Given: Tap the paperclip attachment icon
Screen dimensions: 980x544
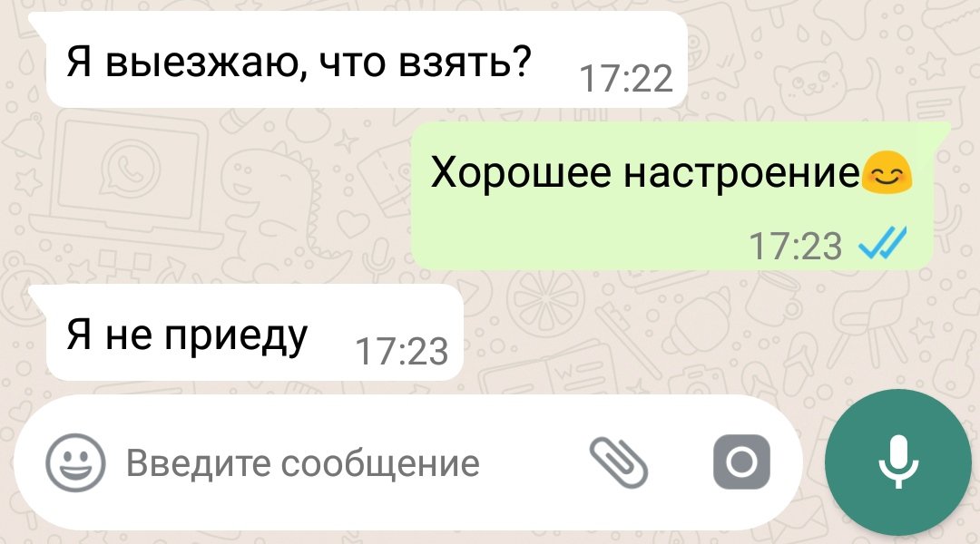Looking at the screenshot, I should pos(619,462).
